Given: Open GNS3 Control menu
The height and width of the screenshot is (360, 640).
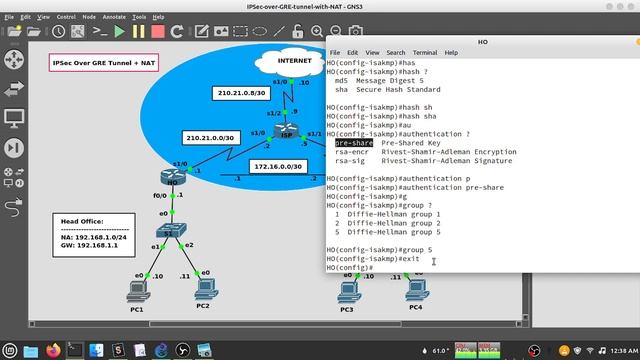Looking at the screenshot, I should [66, 17].
